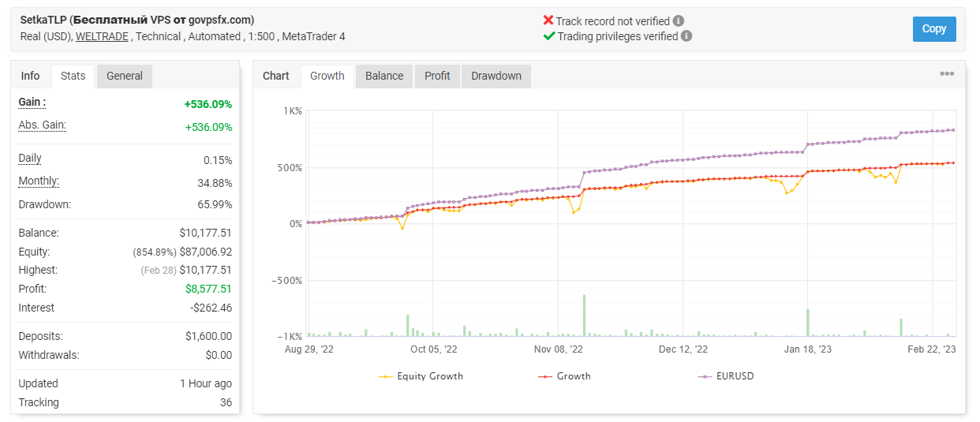Screen dimensions: 980x422
Task: Click the Gain value +536.09% in bold
Action: click(x=208, y=104)
